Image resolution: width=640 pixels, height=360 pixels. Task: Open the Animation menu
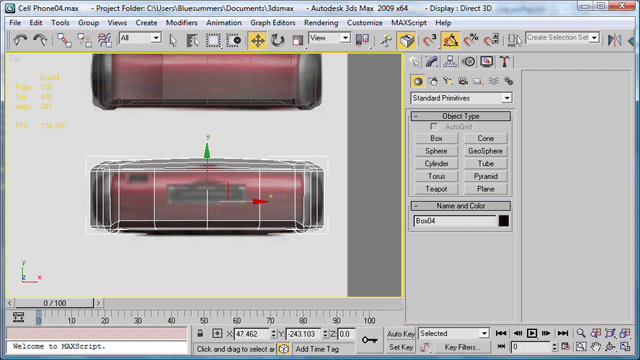click(224, 23)
